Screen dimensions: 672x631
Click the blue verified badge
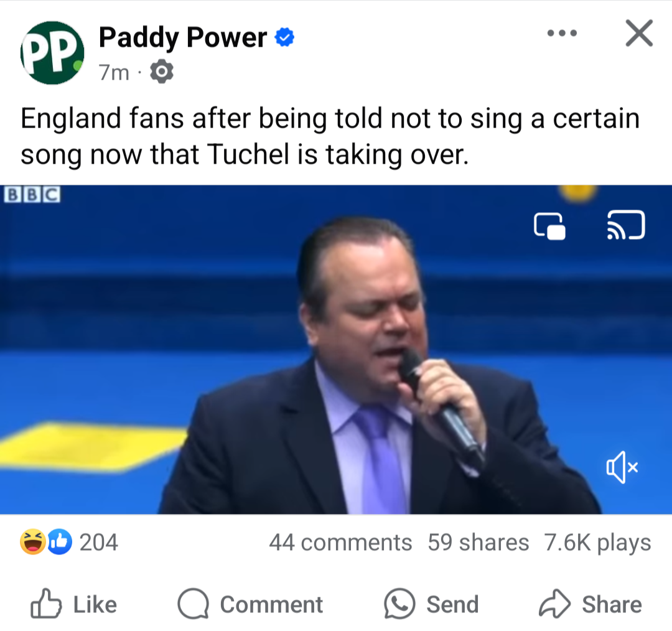284,39
